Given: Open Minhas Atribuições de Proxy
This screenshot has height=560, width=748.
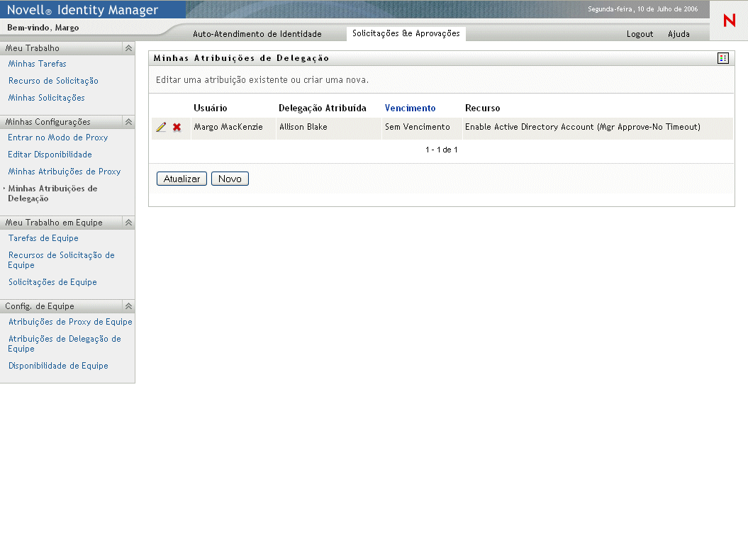Looking at the screenshot, I should 65,172.
